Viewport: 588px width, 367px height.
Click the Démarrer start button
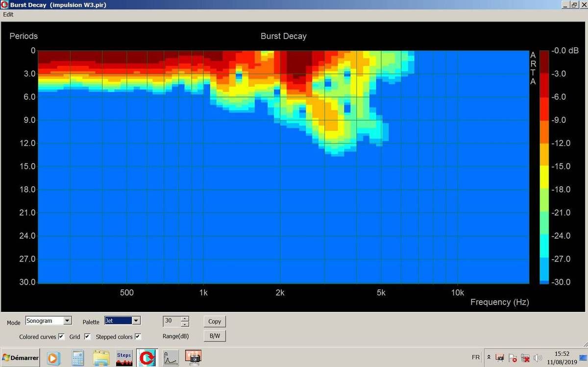pyautogui.click(x=20, y=358)
